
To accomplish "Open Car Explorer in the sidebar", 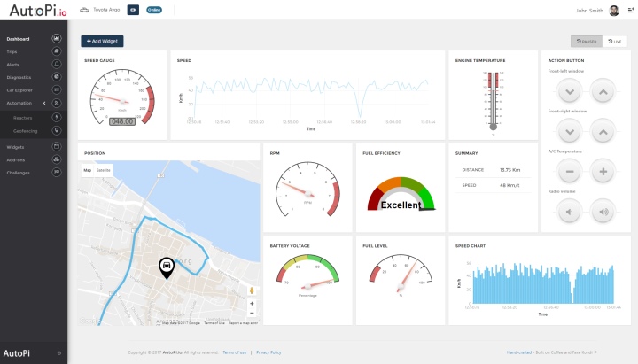I will click(19, 90).
